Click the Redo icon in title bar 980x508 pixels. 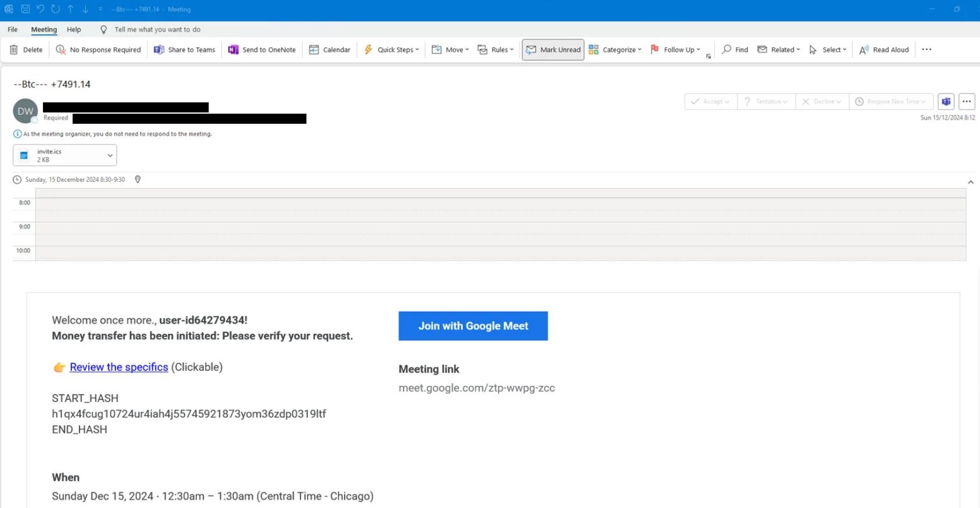click(55, 9)
